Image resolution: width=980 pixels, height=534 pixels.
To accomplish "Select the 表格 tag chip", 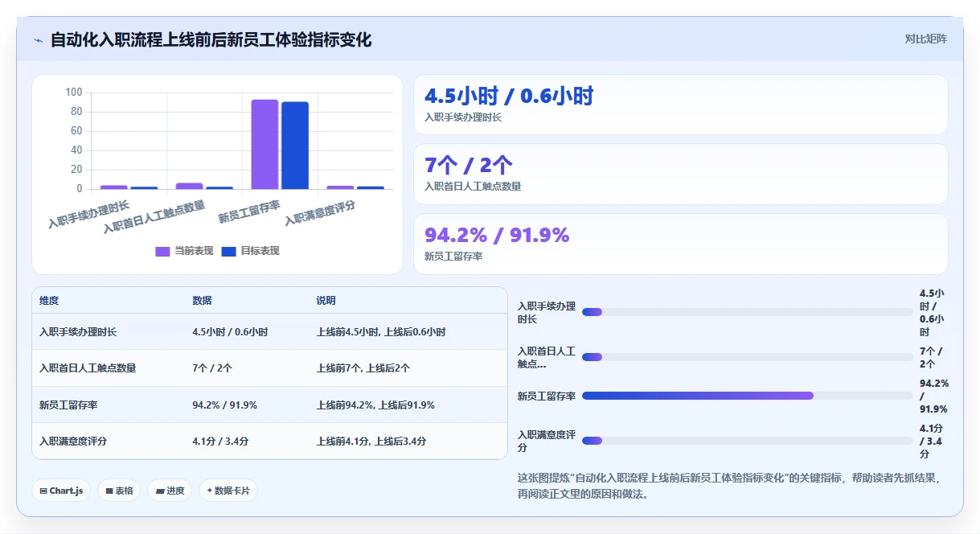I will coord(119,491).
